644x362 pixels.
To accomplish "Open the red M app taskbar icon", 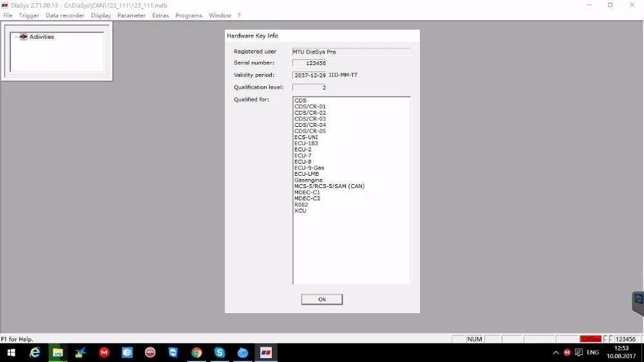I will [104, 352].
